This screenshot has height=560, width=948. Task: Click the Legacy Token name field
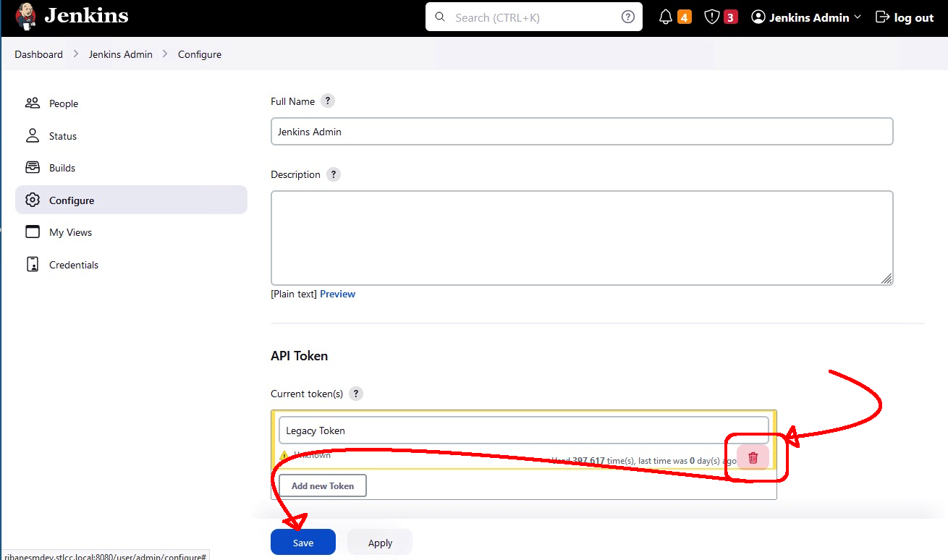pyautogui.click(x=523, y=430)
